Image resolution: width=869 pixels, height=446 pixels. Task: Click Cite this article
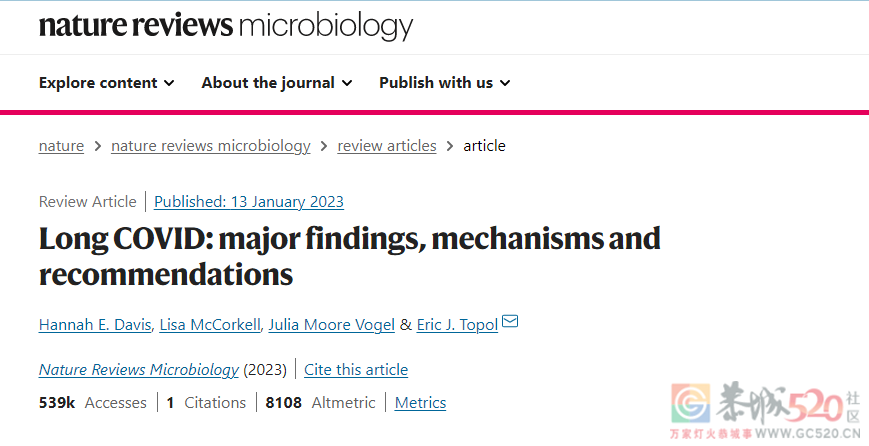tap(356, 370)
